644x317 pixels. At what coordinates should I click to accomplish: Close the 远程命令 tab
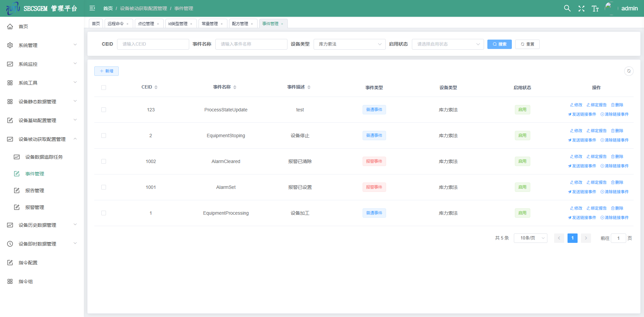coord(127,24)
